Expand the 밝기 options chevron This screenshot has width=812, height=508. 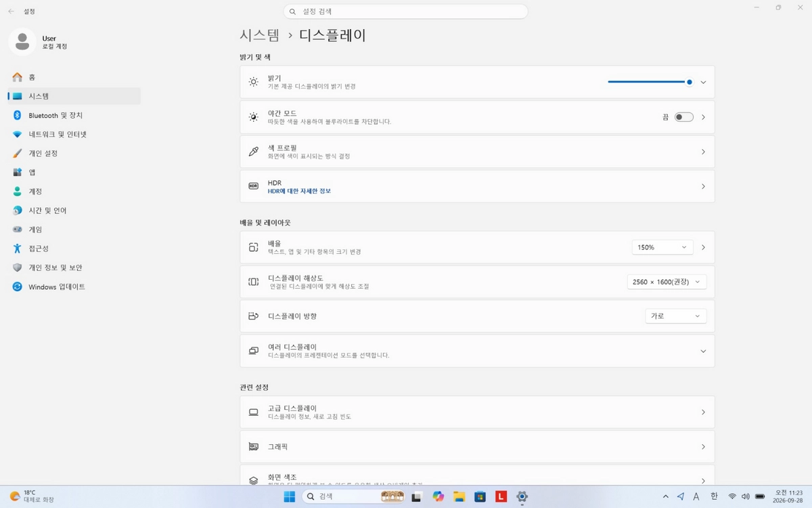pos(703,82)
